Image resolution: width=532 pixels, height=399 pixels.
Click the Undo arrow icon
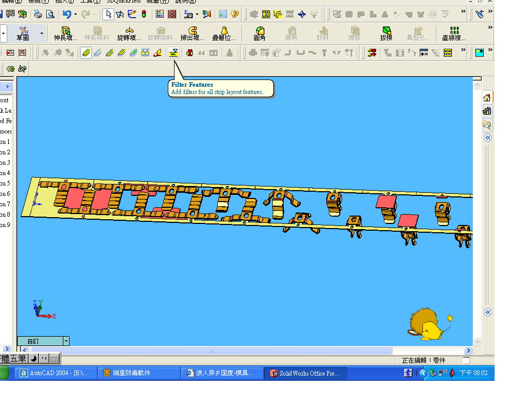[67, 14]
